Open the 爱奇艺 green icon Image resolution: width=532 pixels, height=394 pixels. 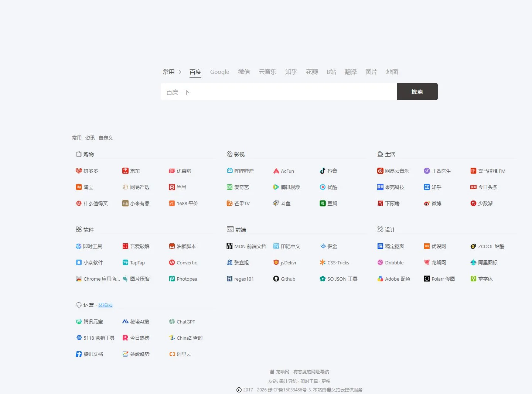(229, 187)
